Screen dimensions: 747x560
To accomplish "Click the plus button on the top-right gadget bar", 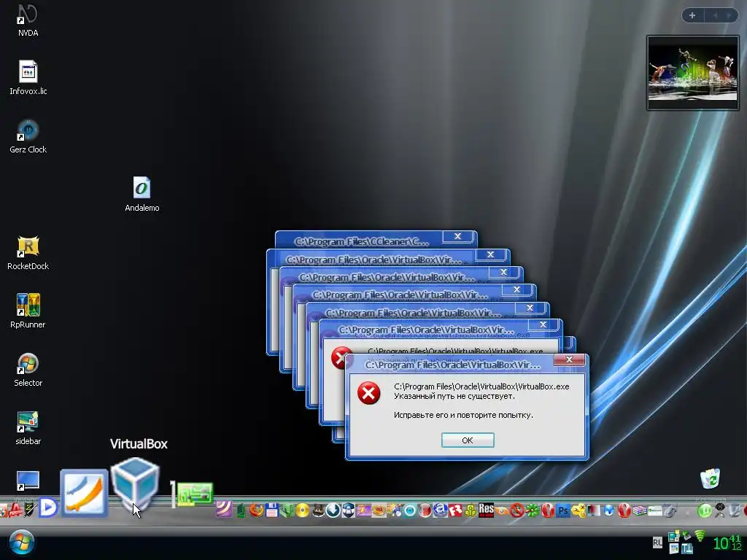I will [692, 15].
